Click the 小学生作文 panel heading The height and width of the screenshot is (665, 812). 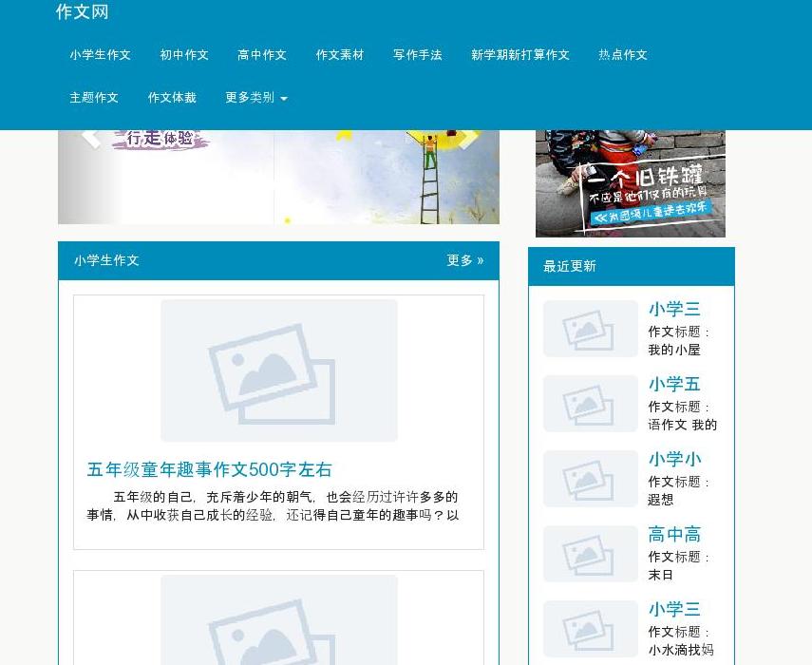[x=106, y=260]
